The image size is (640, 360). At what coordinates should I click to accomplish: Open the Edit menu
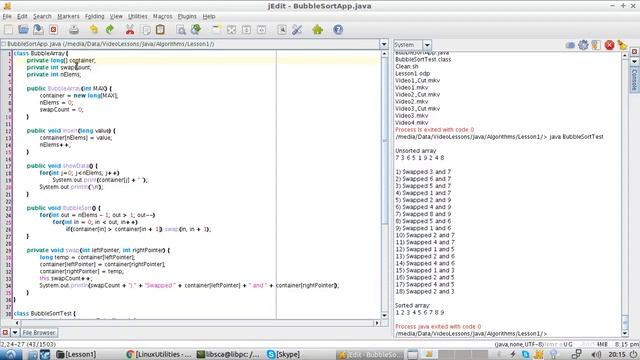point(22,16)
